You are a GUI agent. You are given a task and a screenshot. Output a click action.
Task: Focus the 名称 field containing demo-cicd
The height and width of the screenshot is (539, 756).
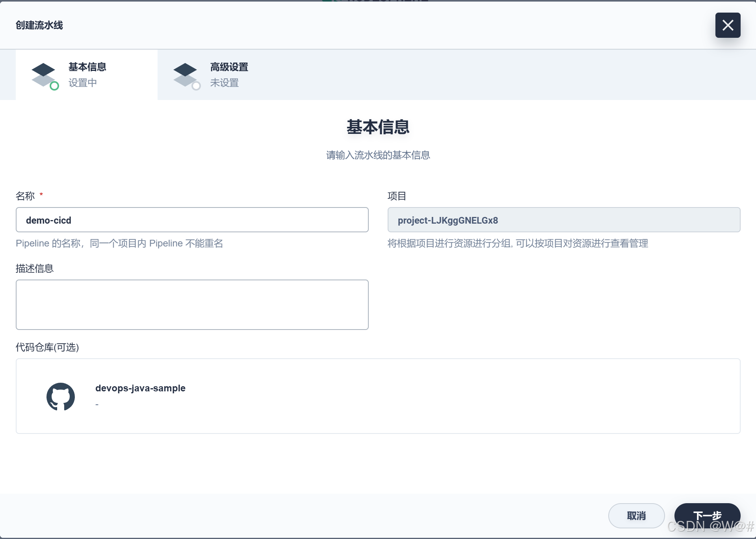(192, 220)
